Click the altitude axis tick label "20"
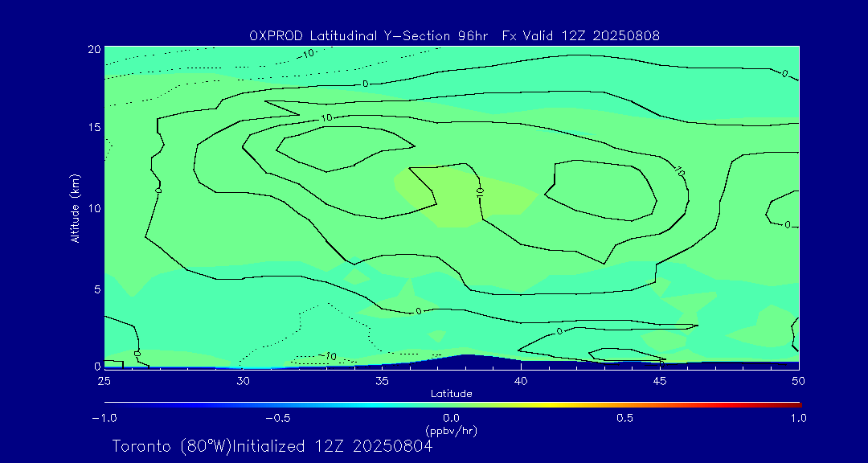Screen dimensions: 868x463 coord(94,49)
